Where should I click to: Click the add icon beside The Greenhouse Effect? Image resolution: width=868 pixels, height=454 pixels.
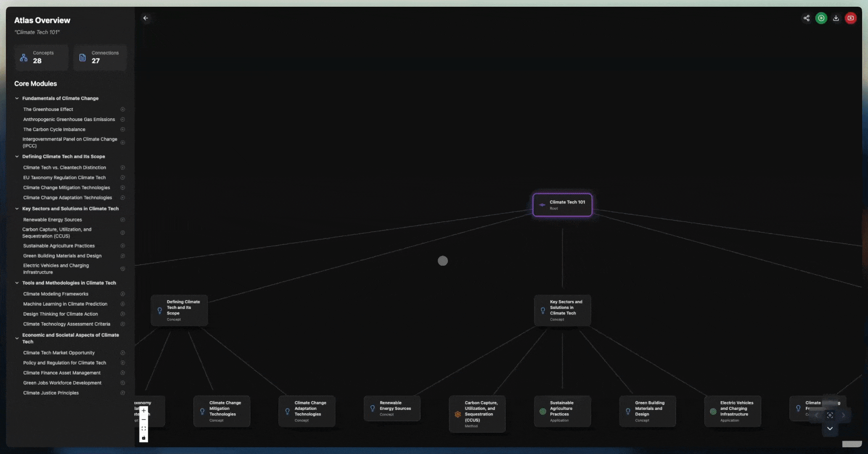tap(123, 109)
